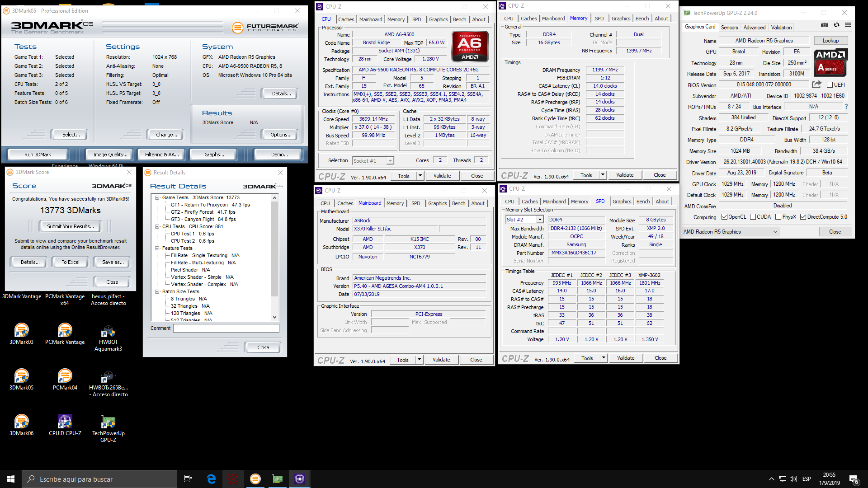The height and width of the screenshot is (488, 868).
Task: Click the Image Quality button
Action: pyautogui.click(x=110, y=155)
